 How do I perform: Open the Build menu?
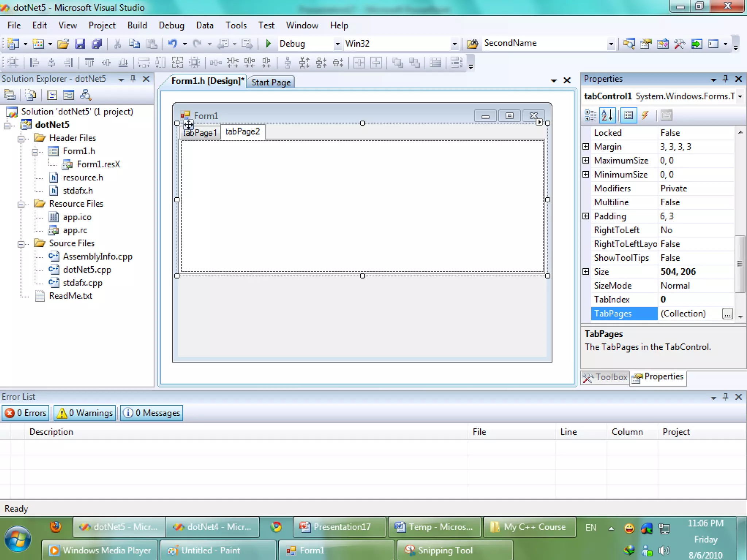pos(137,26)
